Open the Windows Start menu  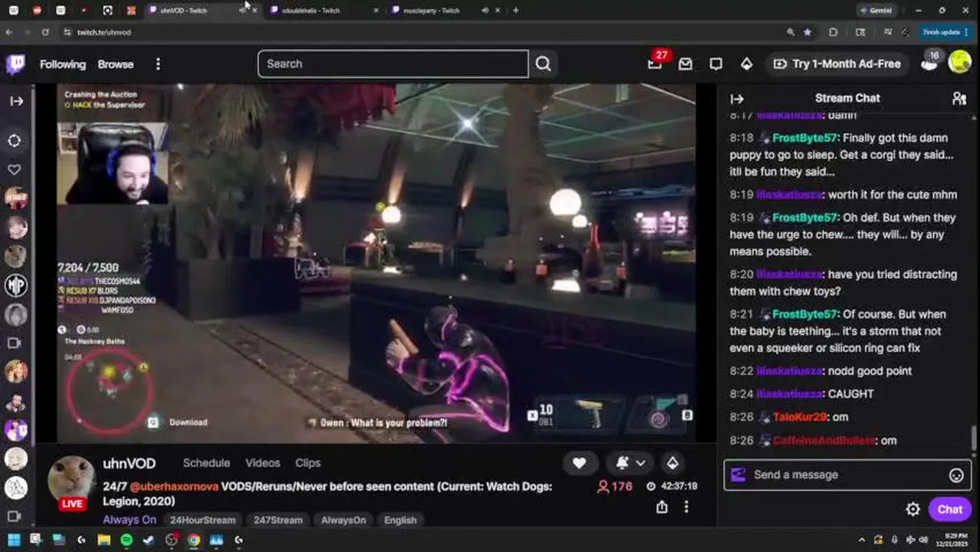point(13,540)
